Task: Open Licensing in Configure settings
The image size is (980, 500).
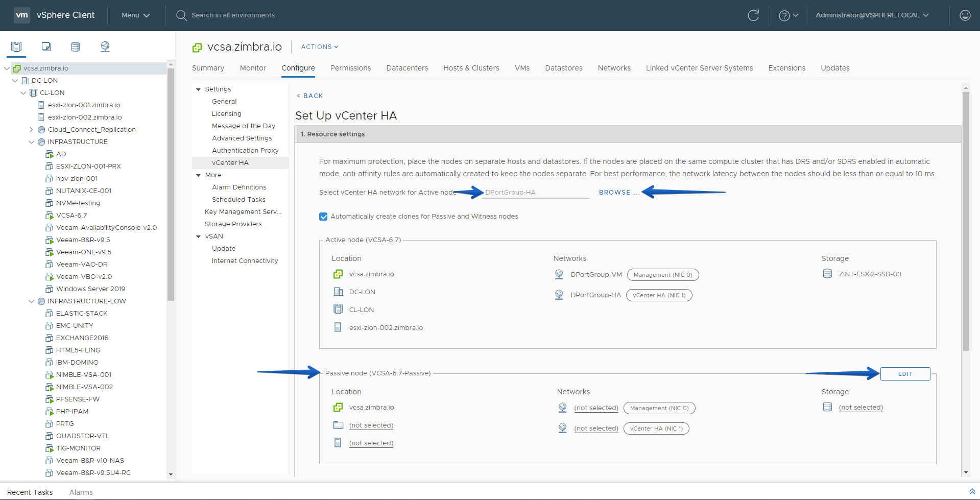Action: [x=227, y=114]
